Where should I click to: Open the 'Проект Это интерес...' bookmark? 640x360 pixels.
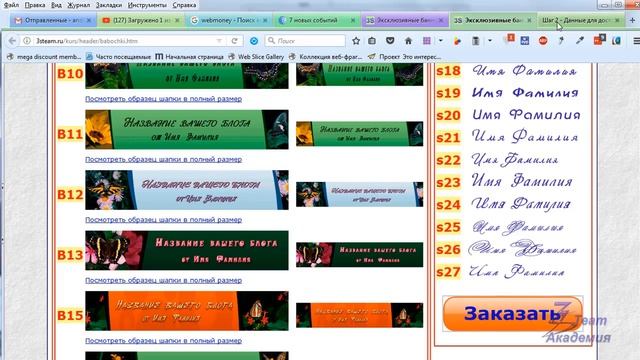(x=404, y=57)
